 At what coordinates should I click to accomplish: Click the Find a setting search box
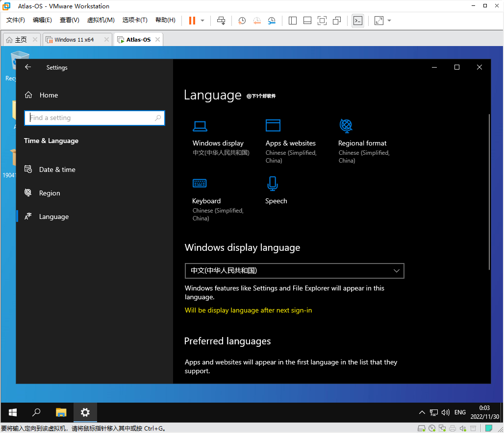(x=91, y=118)
